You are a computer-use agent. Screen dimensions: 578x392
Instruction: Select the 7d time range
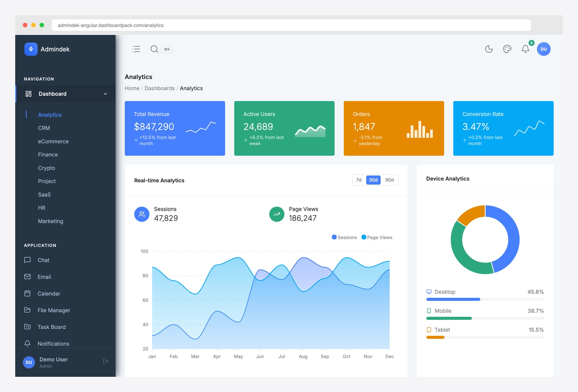359,180
